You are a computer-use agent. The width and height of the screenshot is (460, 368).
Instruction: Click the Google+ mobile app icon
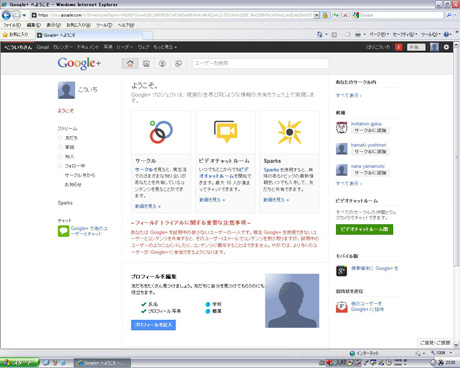(341, 271)
